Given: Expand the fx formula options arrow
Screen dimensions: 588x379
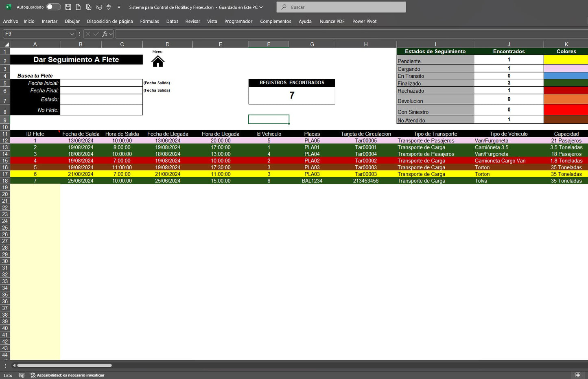Looking at the screenshot, I should 111,34.
